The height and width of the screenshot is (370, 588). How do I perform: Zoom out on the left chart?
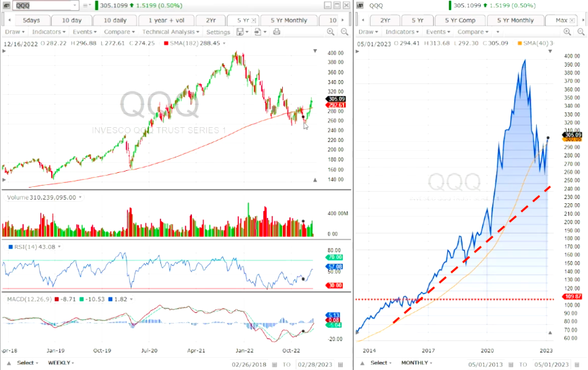344,32
